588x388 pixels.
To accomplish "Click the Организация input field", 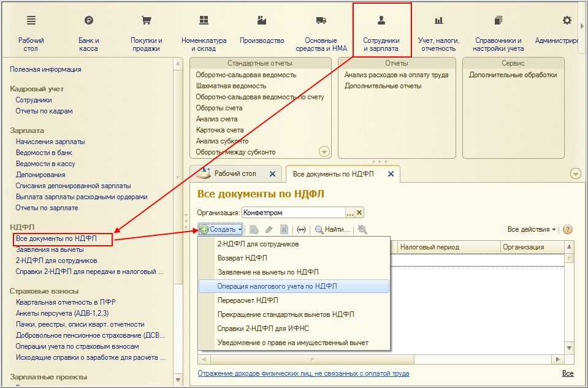I will [x=293, y=213].
